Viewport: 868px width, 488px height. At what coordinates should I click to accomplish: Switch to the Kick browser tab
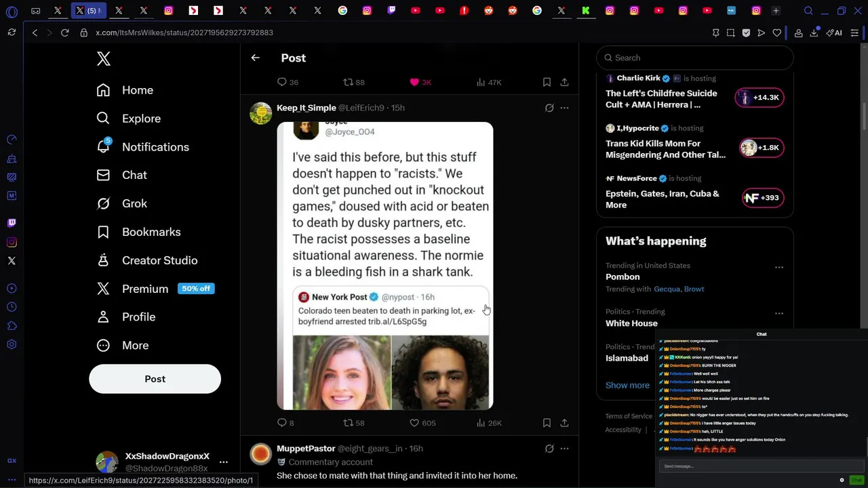(585, 11)
